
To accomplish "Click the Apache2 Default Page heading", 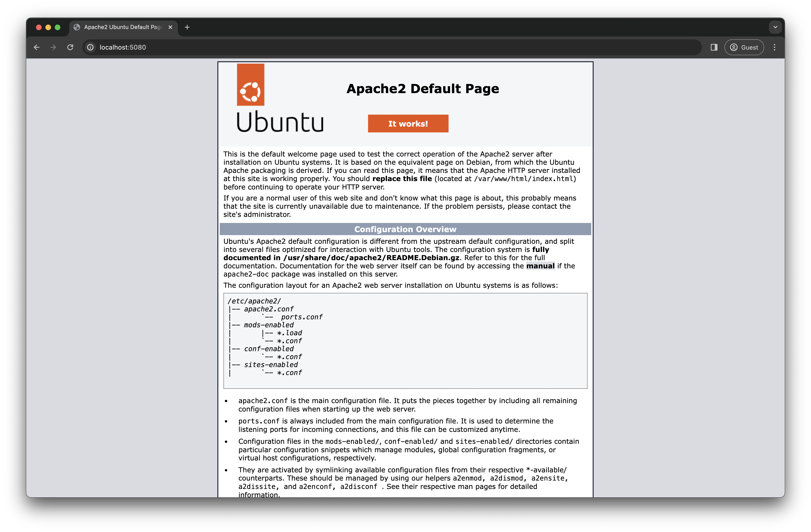I will point(423,89).
